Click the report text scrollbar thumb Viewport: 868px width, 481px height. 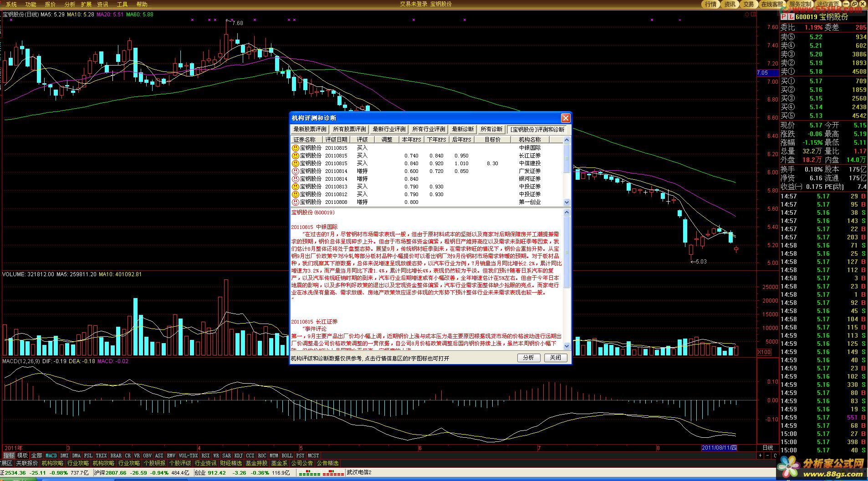[567, 252]
